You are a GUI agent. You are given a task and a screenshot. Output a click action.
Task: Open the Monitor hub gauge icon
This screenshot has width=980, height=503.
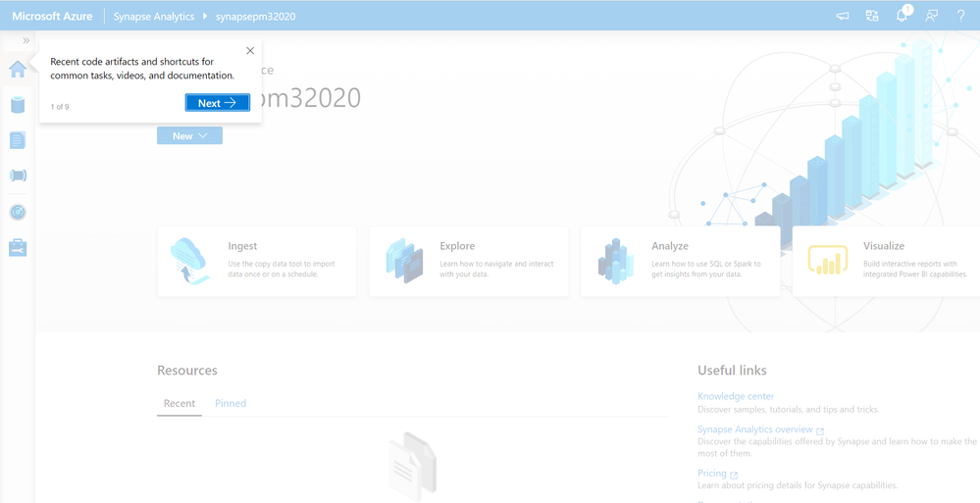click(18, 213)
